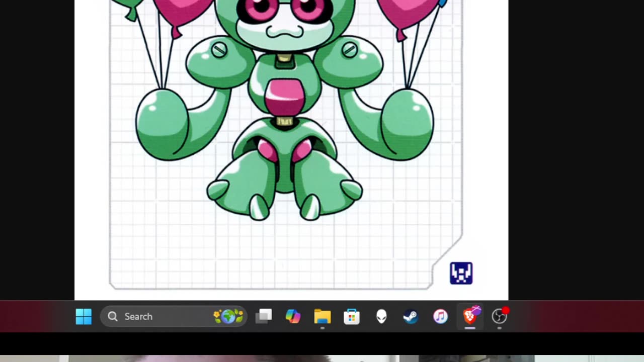Screen dimensions: 644x362
Task: Click the taskbar Search field
Action: [x=174, y=316]
